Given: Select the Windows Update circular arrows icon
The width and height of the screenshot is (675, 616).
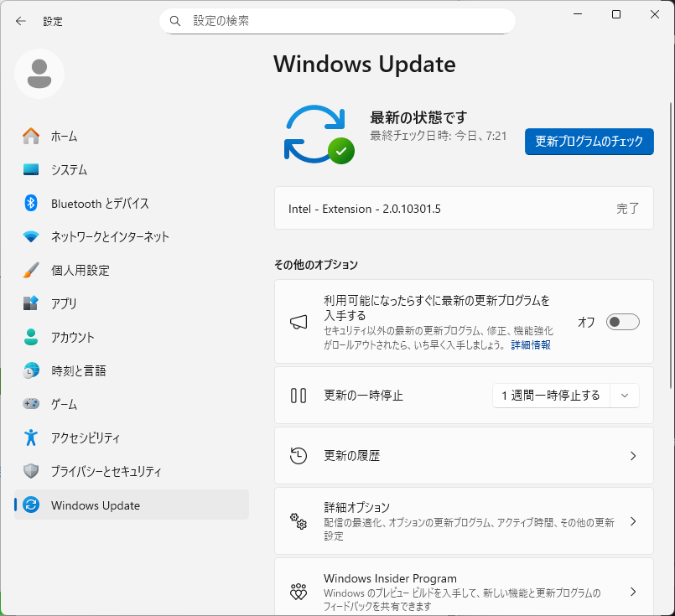Looking at the screenshot, I should (x=29, y=505).
